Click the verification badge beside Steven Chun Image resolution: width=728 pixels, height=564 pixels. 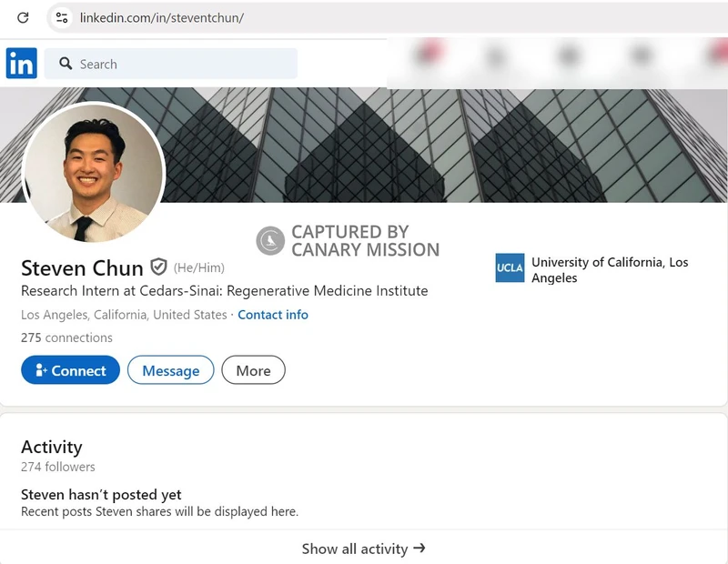click(x=158, y=267)
